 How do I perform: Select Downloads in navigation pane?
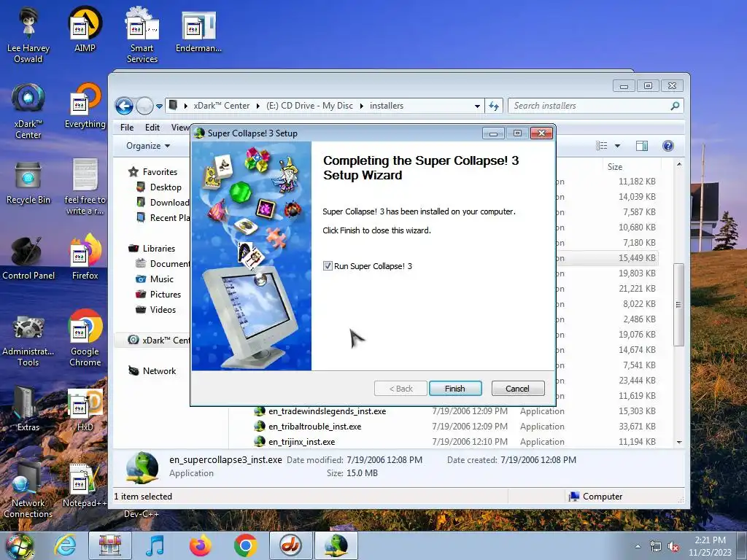163,203
